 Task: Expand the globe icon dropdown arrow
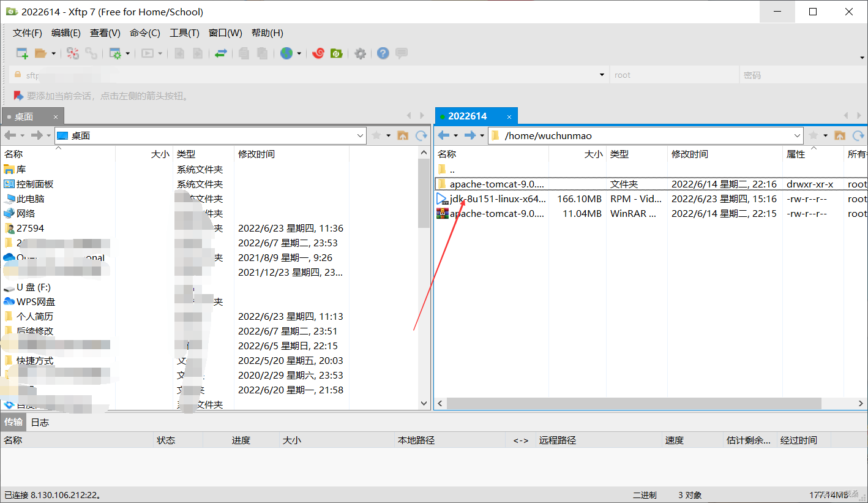pos(299,53)
